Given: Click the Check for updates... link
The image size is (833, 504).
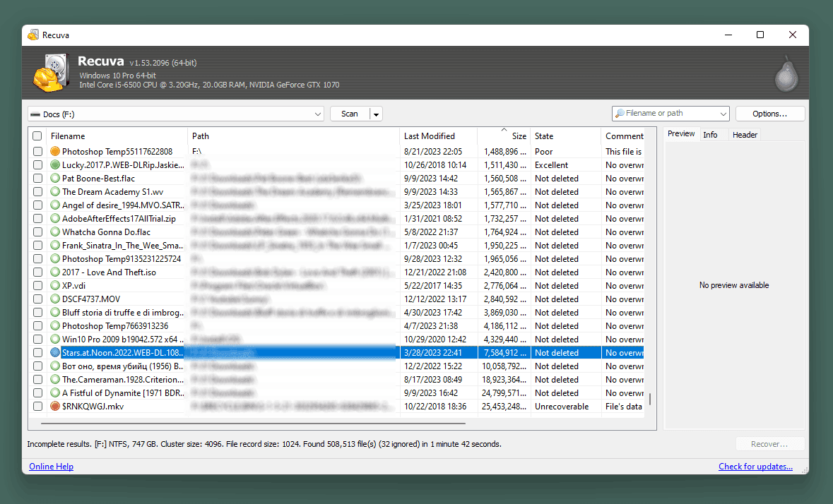Looking at the screenshot, I should coord(755,467).
